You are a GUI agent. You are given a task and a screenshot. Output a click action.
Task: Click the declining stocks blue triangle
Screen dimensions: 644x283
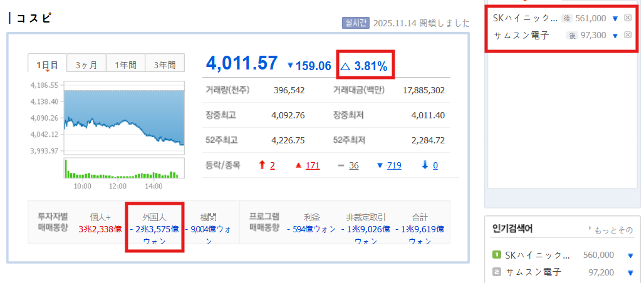(x=380, y=165)
